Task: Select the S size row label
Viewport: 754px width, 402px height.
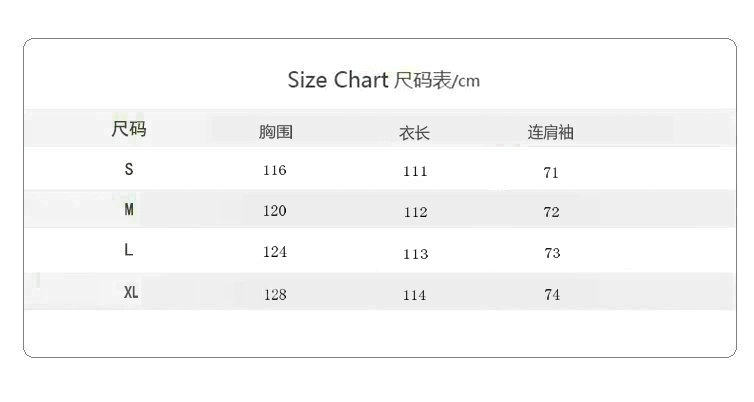Action: [x=129, y=170]
